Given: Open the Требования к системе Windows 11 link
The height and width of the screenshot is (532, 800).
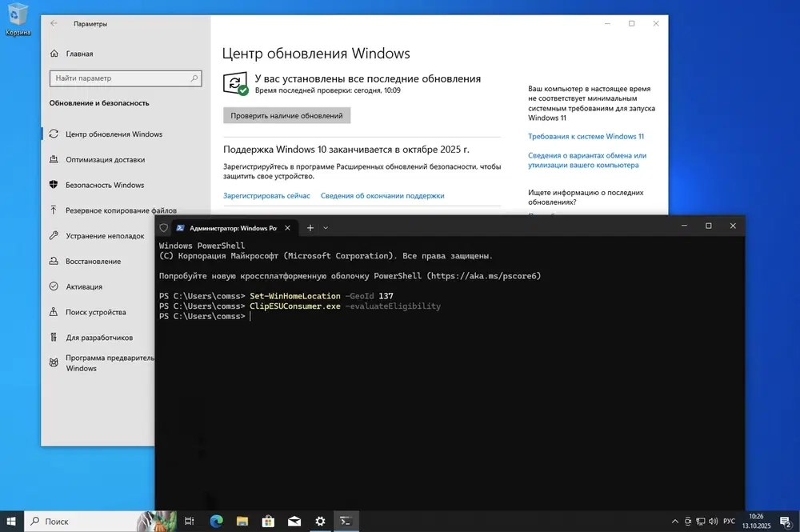Looking at the screenshot, I should (x=586, y=137).
